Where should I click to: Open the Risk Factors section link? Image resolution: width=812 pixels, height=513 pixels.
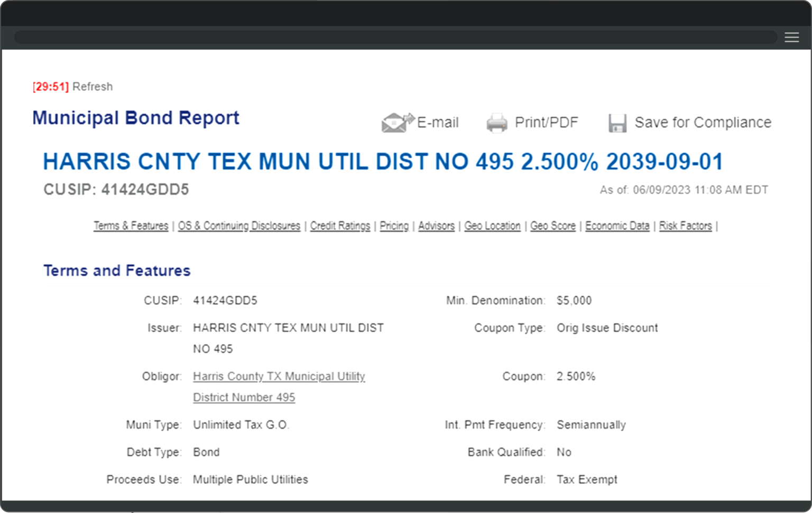[685, 226]
